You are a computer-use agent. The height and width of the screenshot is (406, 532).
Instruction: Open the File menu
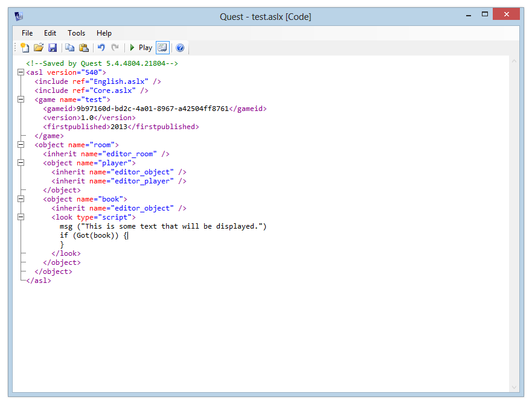pyautogui.click(x=27, y=33)
